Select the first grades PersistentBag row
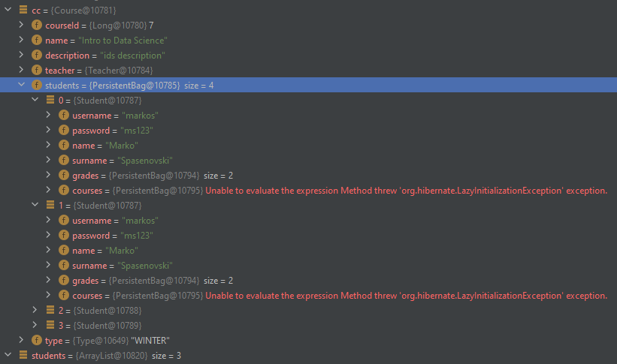This screenshot has width=617, height=364. click(308, 176)
